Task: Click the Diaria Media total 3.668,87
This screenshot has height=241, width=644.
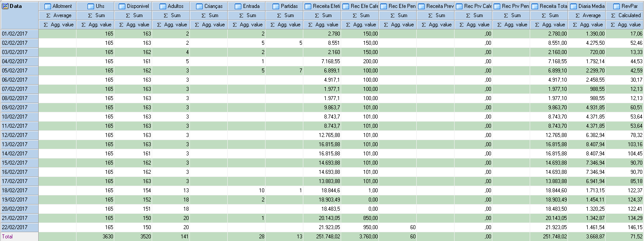Action: click(587, 237)
